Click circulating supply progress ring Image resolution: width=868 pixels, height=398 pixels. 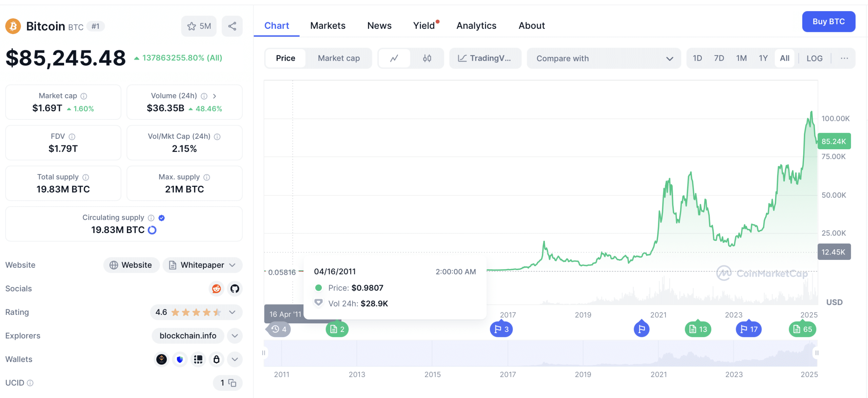(152, 230)
